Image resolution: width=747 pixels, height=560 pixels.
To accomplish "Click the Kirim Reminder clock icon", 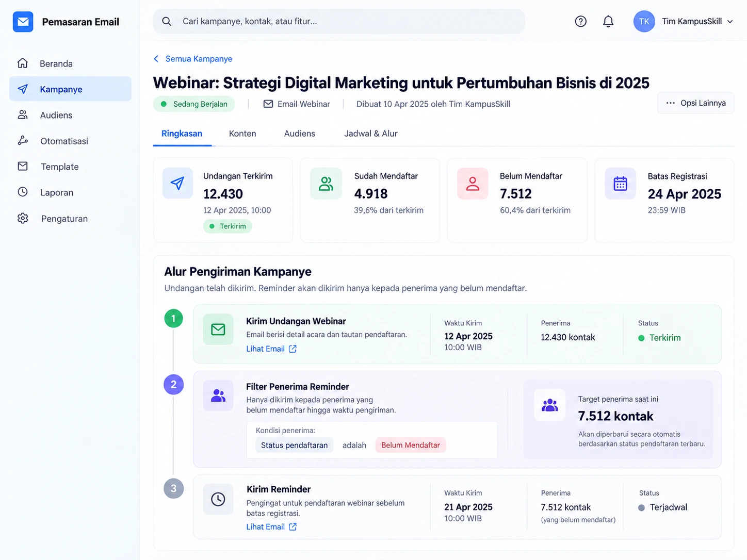I will click(x=218, y=499).
